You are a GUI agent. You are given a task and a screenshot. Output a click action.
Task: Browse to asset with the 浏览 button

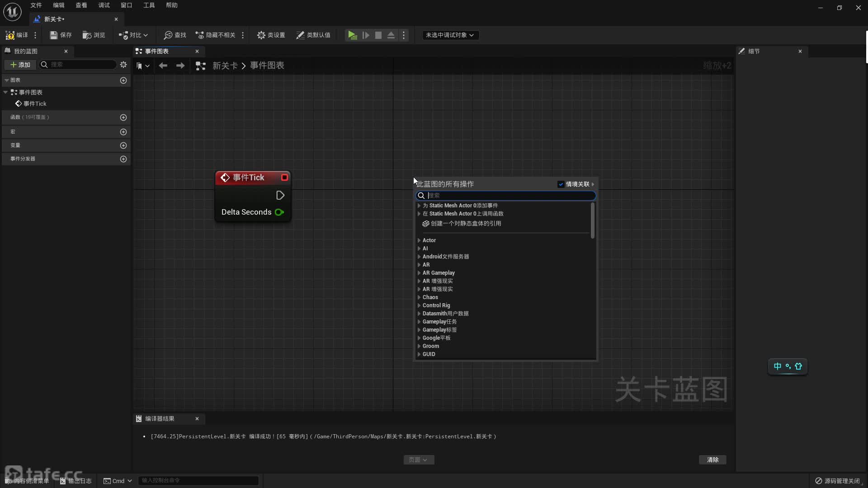point(94,35)
